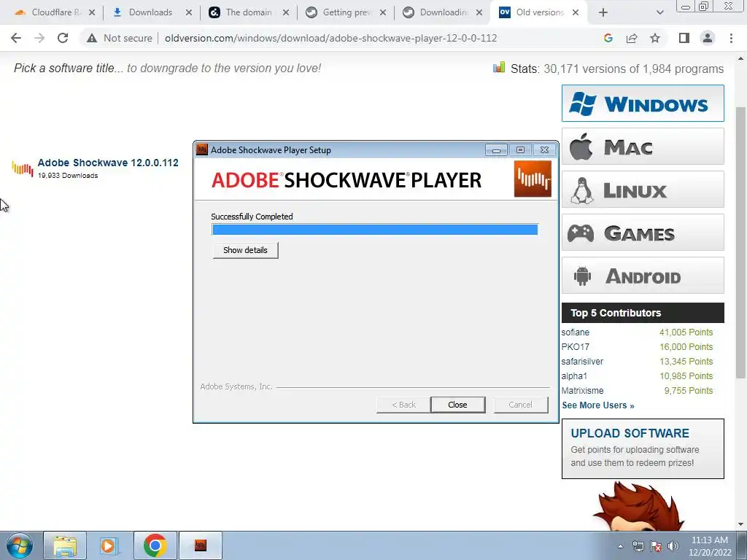The height and width of the screenshot is (560, 747).
Task: Close the Downloads tab
Action: [189, 13]
